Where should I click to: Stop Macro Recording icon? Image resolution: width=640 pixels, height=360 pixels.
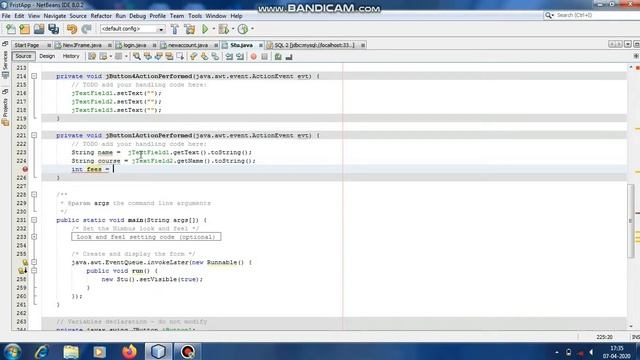point(264,57)
